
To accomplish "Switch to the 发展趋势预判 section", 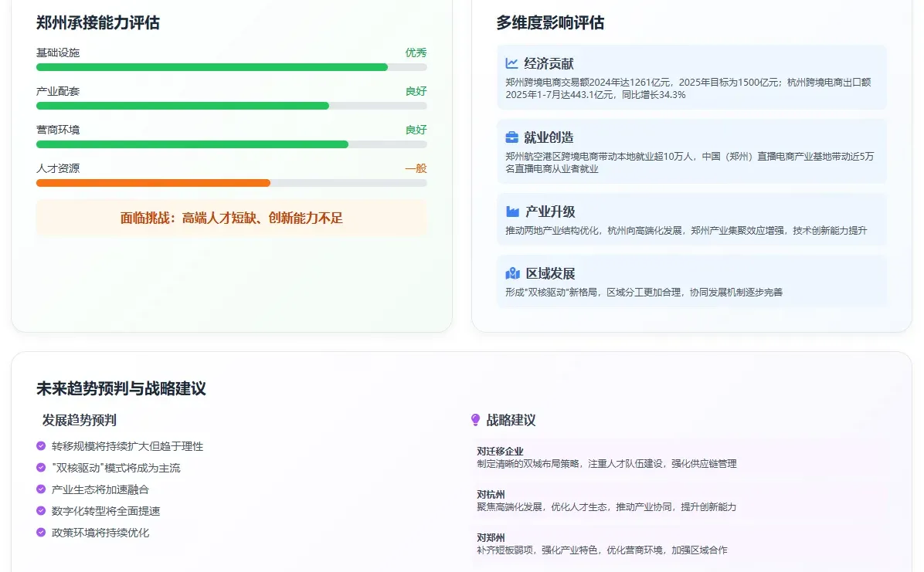I will coord(78,421).
